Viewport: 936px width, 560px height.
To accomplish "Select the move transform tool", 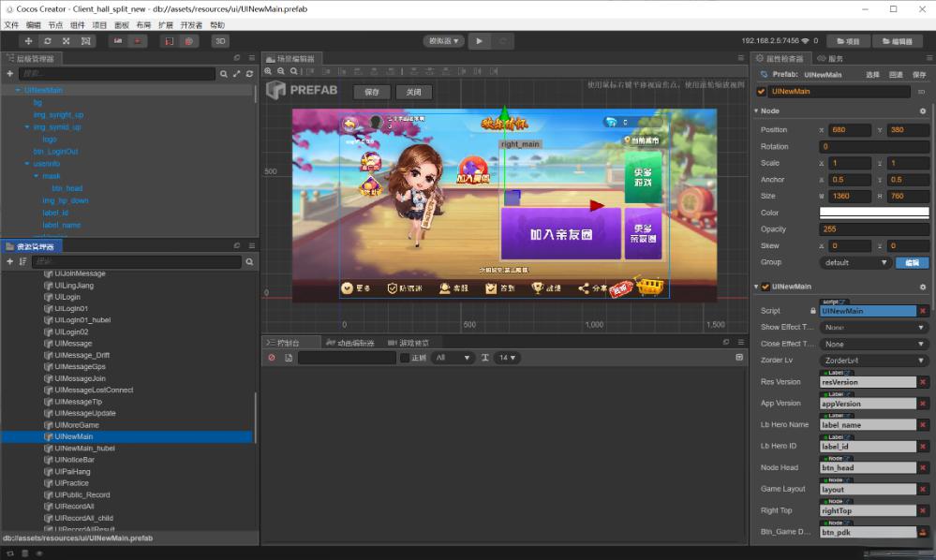I will (x=28, y=41).
